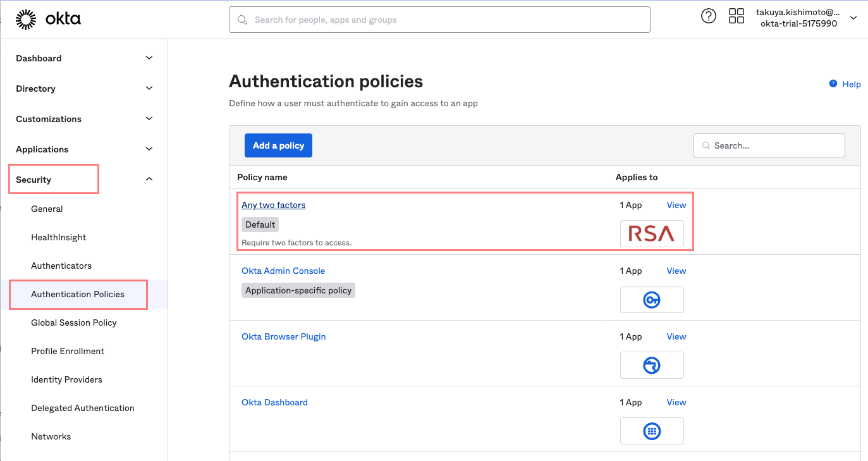Viewport: 868px width, 461px height.
Task: Click the Okta Dashboard app icon
Action: pyautogui.click(x=652, y=431)
